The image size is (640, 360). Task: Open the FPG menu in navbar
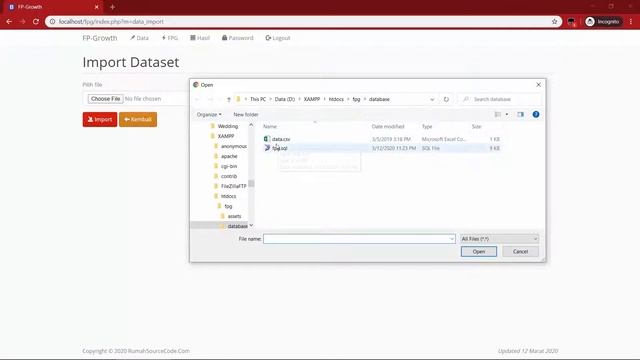click(x=170, y=38)
